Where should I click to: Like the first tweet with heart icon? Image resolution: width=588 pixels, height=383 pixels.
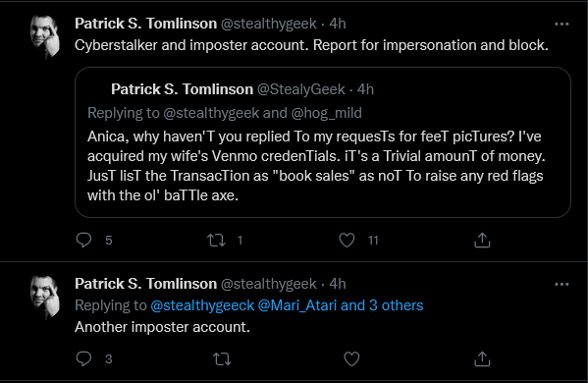pos(347,240)
